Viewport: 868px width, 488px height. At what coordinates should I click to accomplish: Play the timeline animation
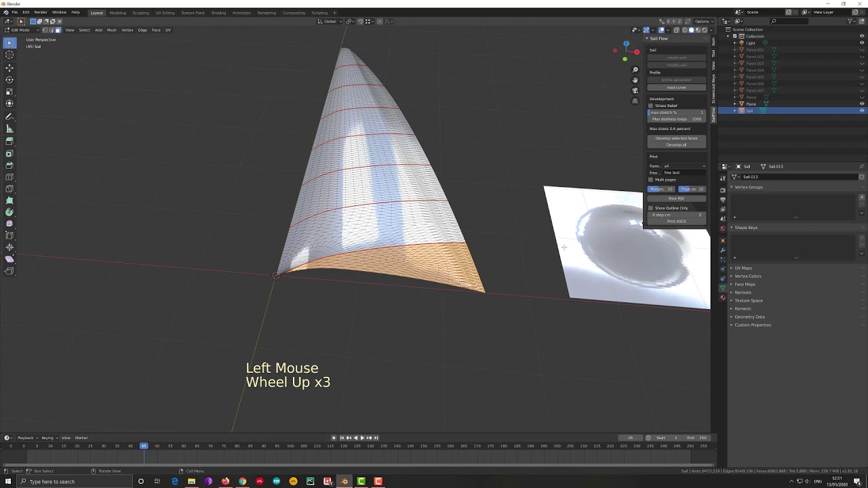point(363,438)
